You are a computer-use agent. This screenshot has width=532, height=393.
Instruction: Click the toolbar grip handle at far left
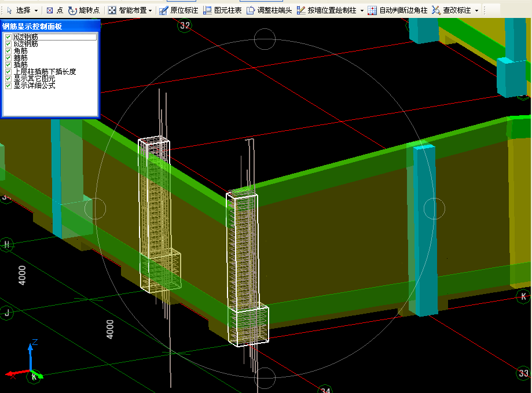pos(2,10)
